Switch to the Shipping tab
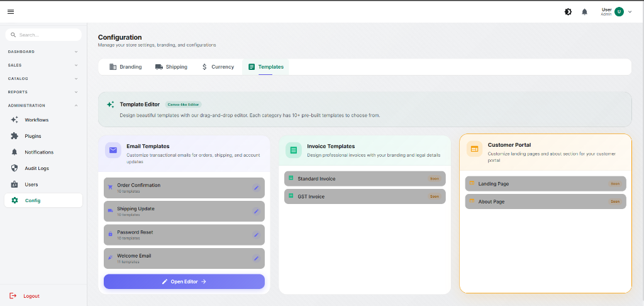 coord(171,67)
